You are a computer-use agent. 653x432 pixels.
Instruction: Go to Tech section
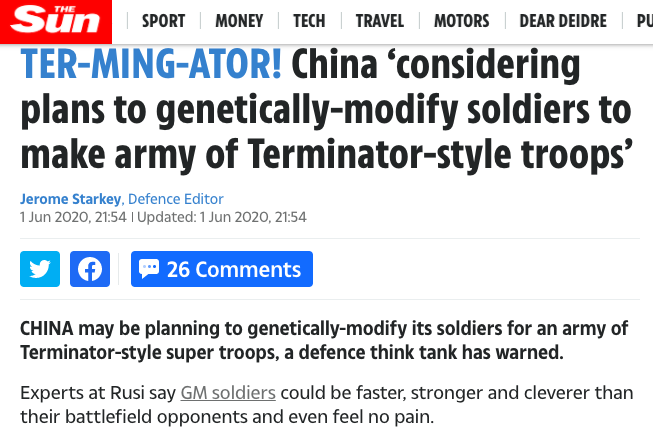click(309, 21)
